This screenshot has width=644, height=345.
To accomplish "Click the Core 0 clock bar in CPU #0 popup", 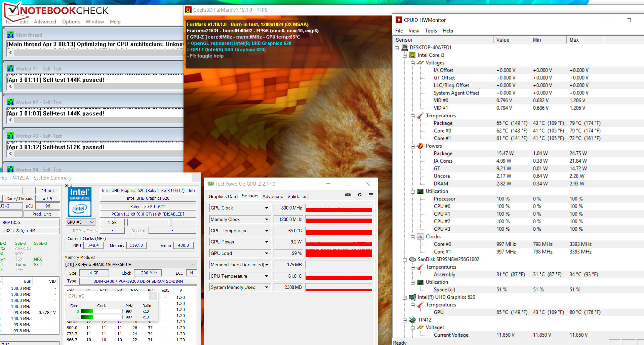I will click(102, 311).
